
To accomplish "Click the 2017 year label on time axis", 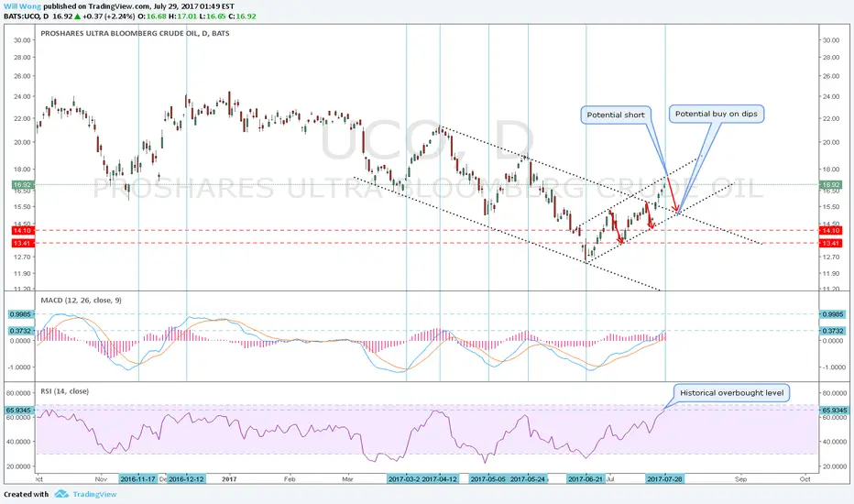I will click(229, 479).
